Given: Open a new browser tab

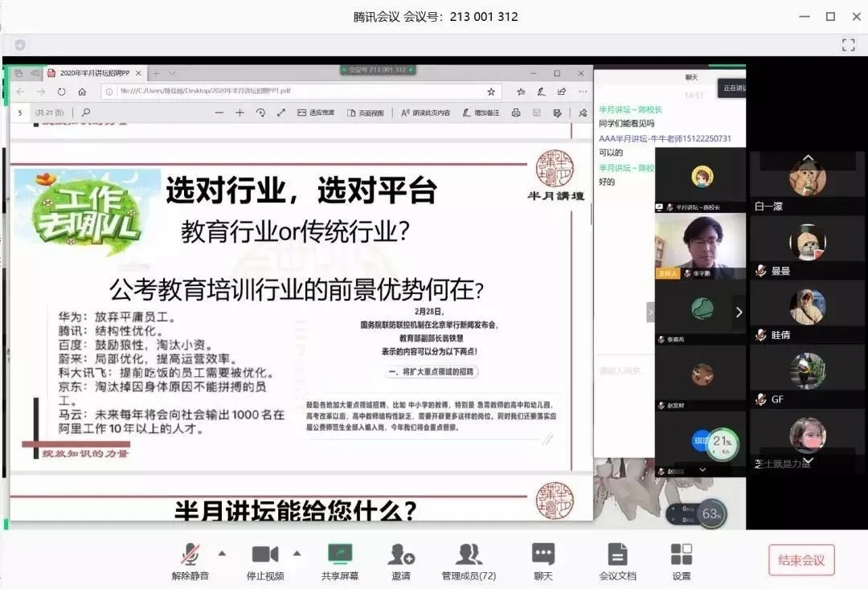Looking at the screenshot, I should [156, 73].
